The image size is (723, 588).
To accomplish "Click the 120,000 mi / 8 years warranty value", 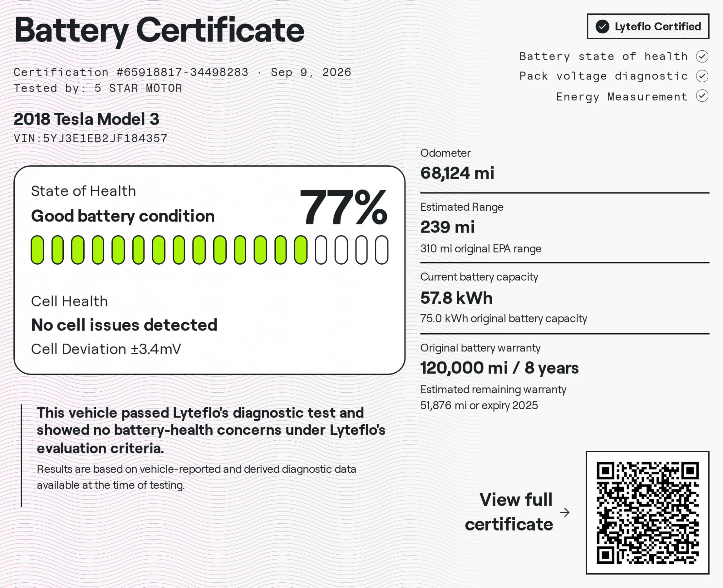I will pos(500,368).
